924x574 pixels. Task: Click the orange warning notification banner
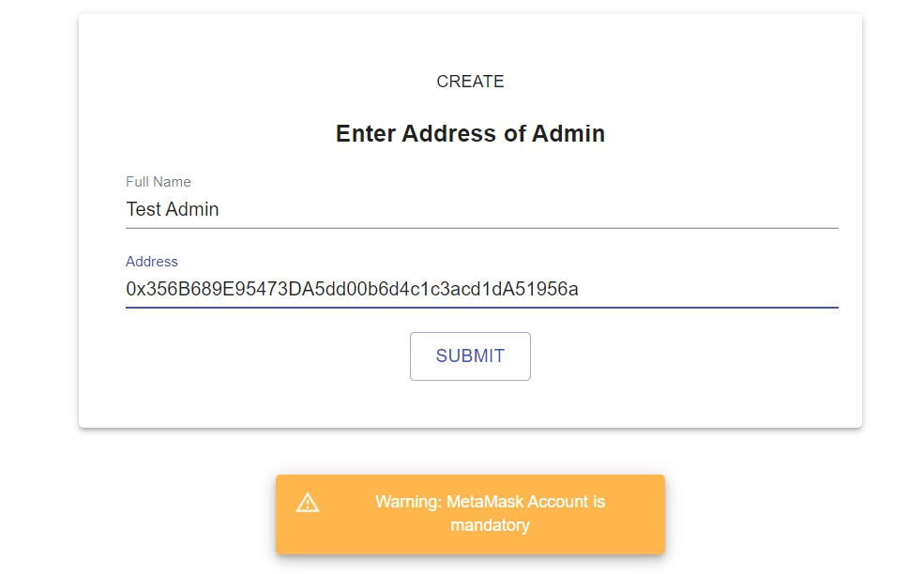point(470,514)
